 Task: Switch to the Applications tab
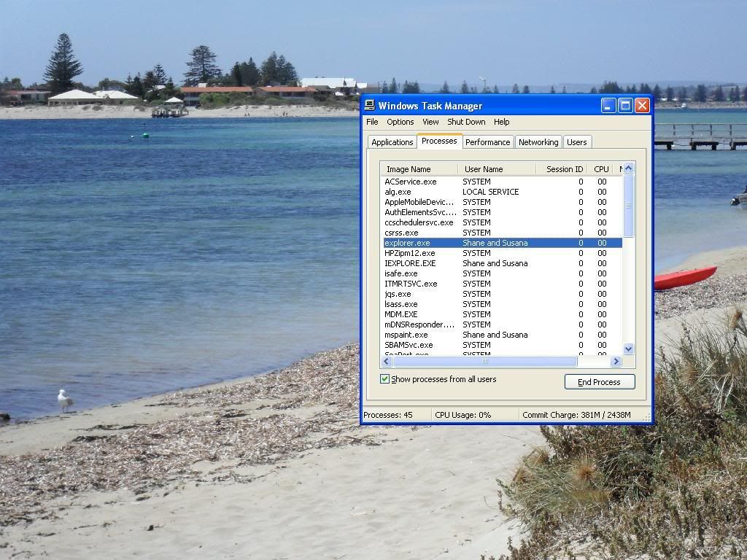pos(392,142)
